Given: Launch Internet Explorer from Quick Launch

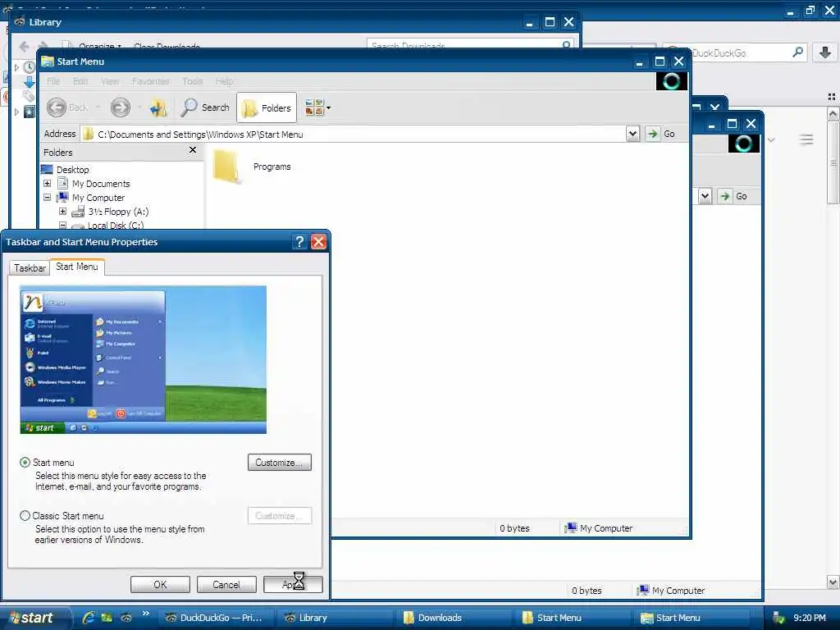Looking at the screenshot, I should [x=89, y=618].
